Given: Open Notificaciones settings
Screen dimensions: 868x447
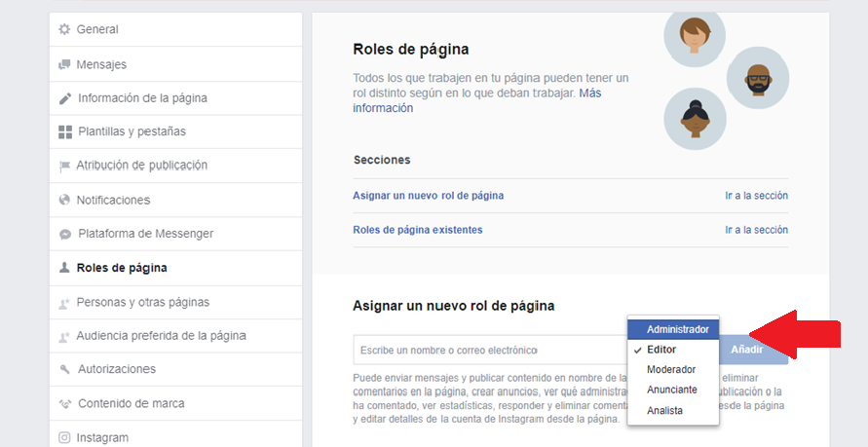Looking at the screenshot, I should pos(175,200).
